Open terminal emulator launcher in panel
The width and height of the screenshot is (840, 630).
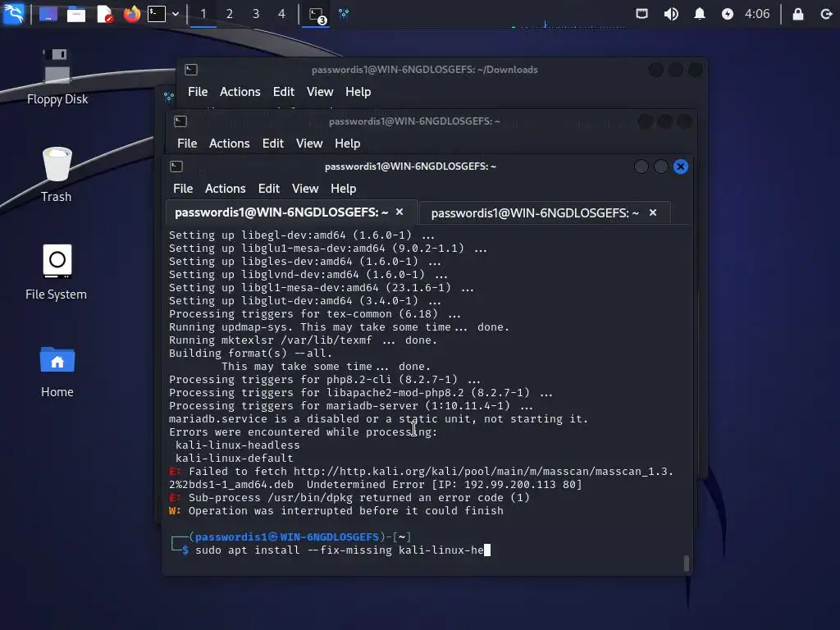157,14
